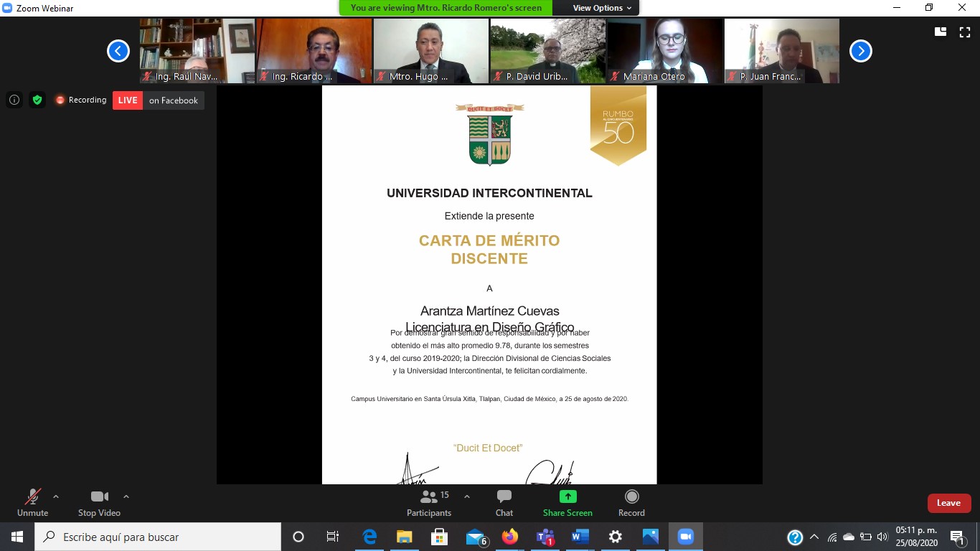Screen dimensions: 980x551
Task: Open File Explorer from taskbar
Action: pos(405,537)
